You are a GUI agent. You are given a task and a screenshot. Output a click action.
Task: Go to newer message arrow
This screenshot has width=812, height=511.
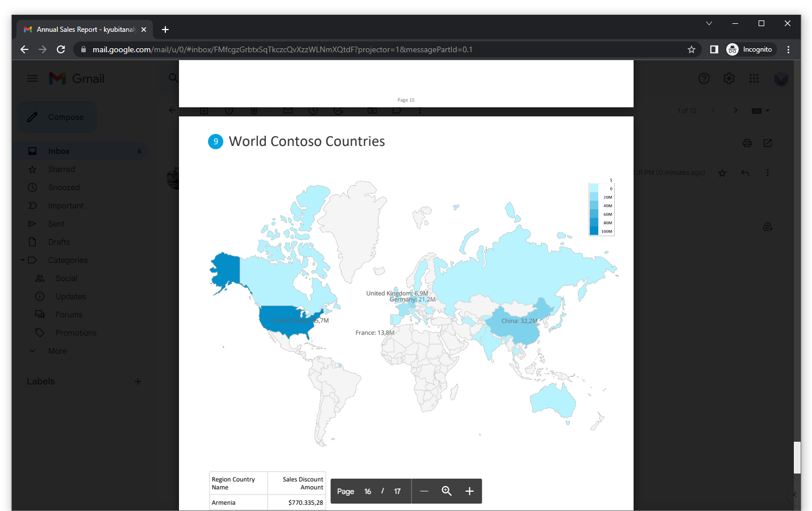tap(714, 110)
